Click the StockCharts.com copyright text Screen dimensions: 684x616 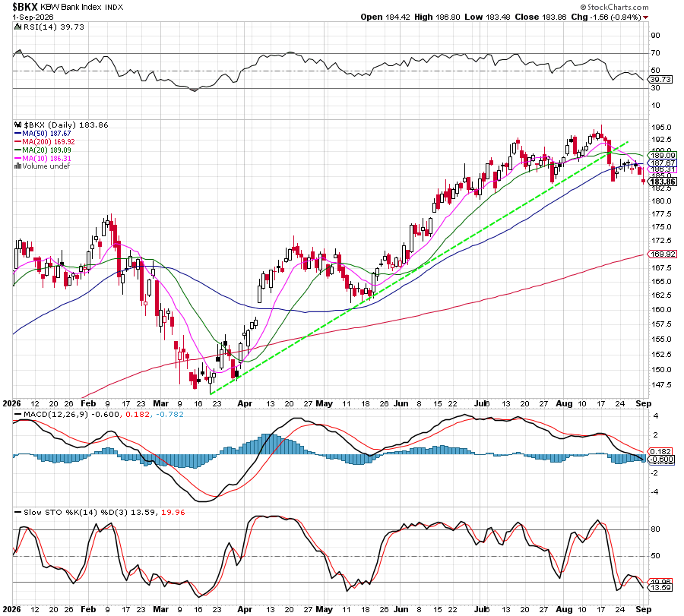[615, 7]
